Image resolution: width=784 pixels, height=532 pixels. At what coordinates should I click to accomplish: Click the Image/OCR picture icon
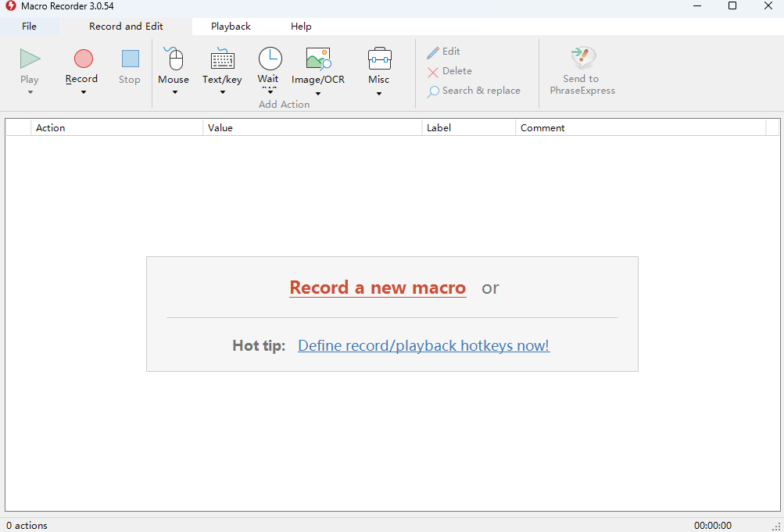(318, 59)
